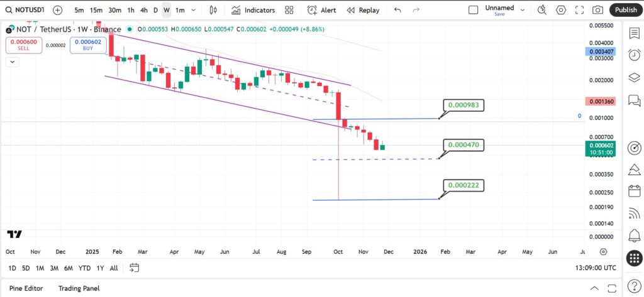This screenshot has width=644, height=297.
Task: Open the calendar icon in the right sidebar
Action: coord(635,191)
